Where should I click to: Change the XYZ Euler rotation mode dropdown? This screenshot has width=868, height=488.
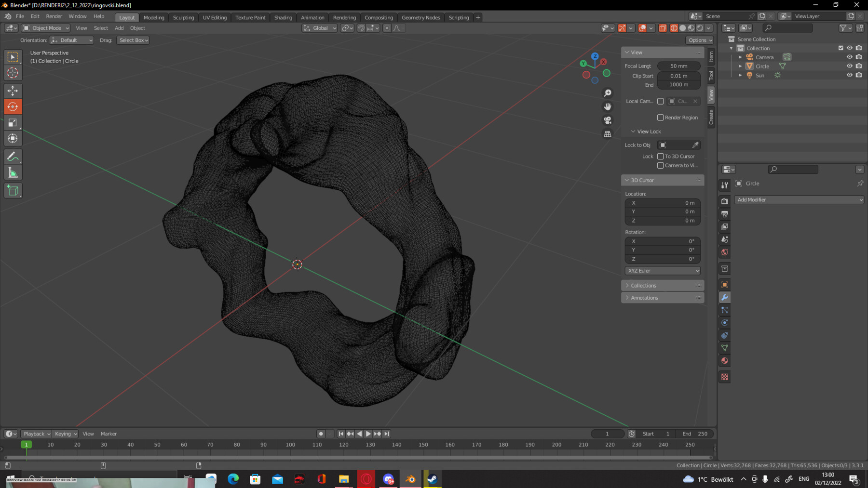[x=662, y=270]
